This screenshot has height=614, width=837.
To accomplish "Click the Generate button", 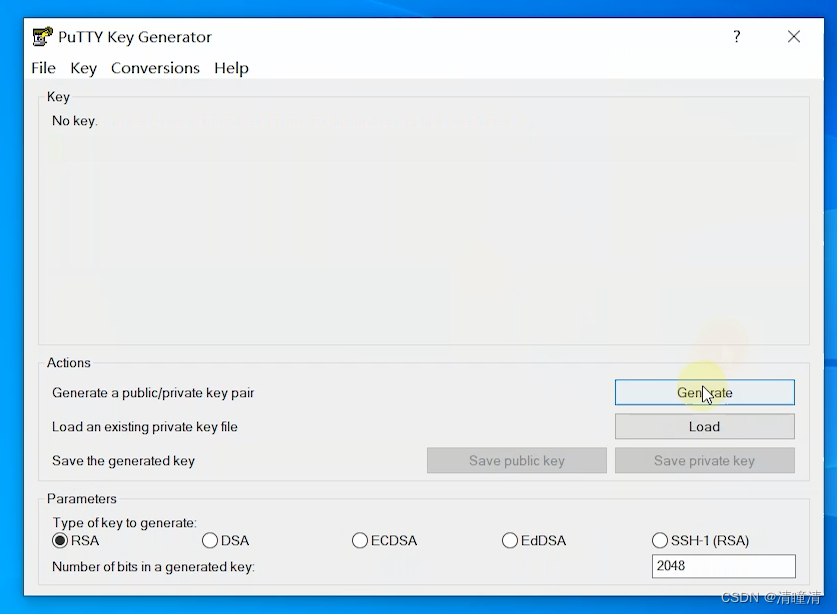I will pyautogui.click(x=705, y=392).
